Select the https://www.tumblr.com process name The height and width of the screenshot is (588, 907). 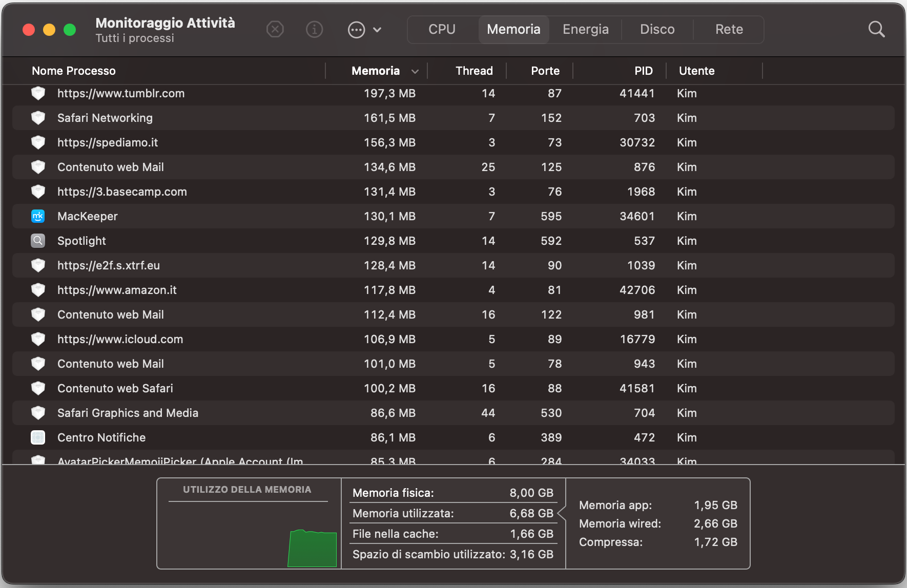click(121, 93)
